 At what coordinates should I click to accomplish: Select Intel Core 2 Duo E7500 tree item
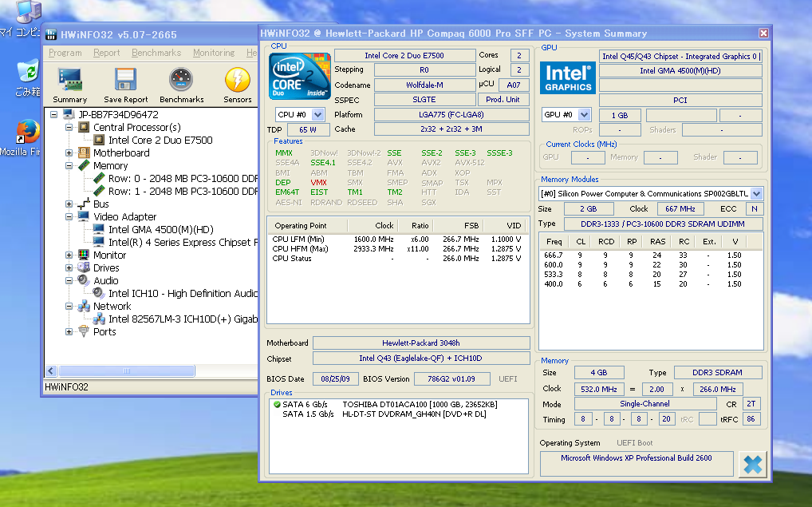[x=160, y=141]
